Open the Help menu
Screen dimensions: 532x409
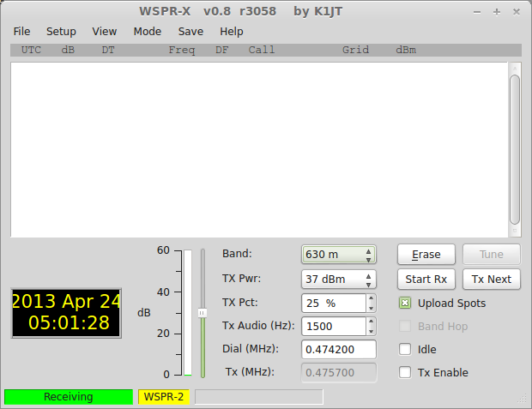coord(232,32)
